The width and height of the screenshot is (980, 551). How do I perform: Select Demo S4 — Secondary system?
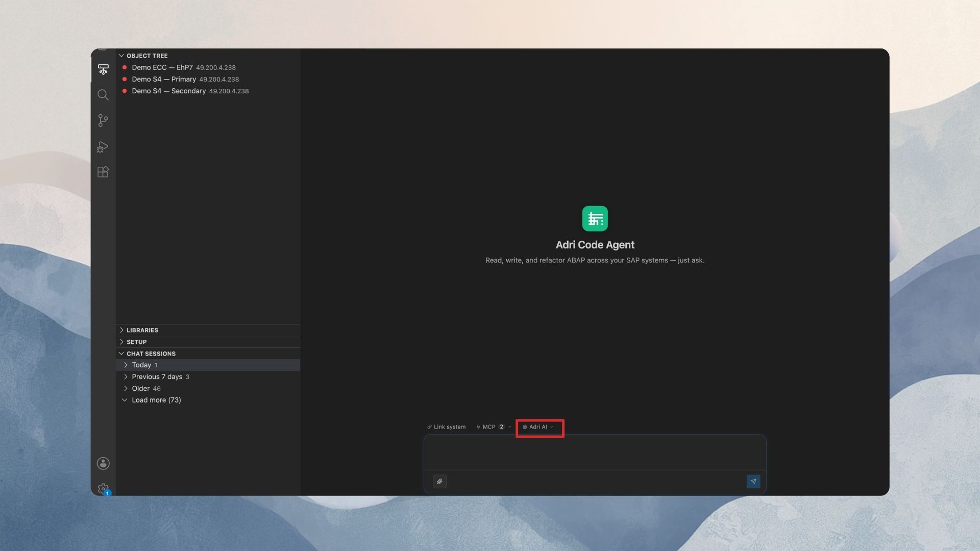pos(208,91)
